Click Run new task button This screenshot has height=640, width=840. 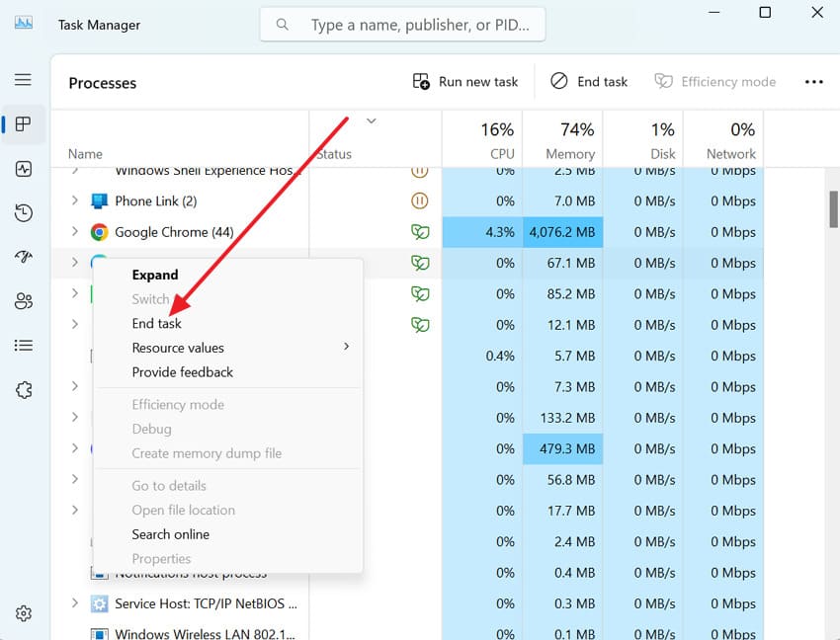point(465,82)
